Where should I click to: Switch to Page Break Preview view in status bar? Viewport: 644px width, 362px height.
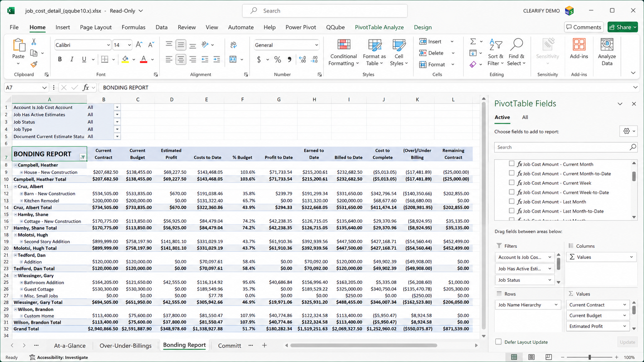click(549, 357)
